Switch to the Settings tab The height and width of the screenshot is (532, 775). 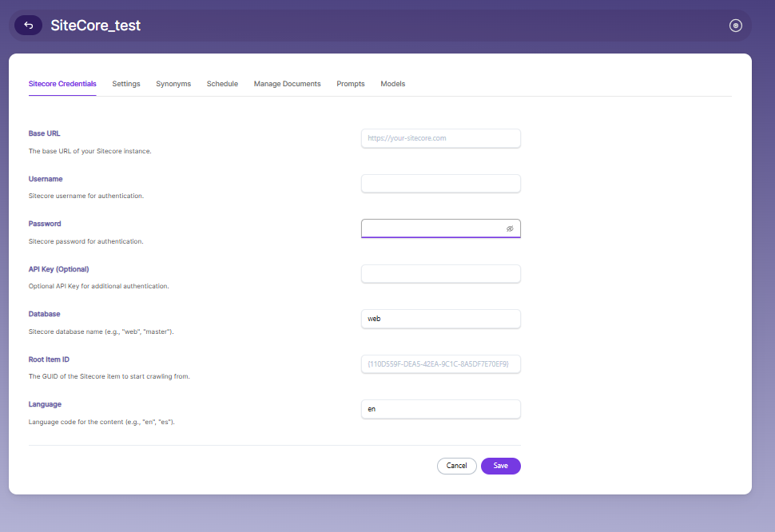(x=126, y=84)
